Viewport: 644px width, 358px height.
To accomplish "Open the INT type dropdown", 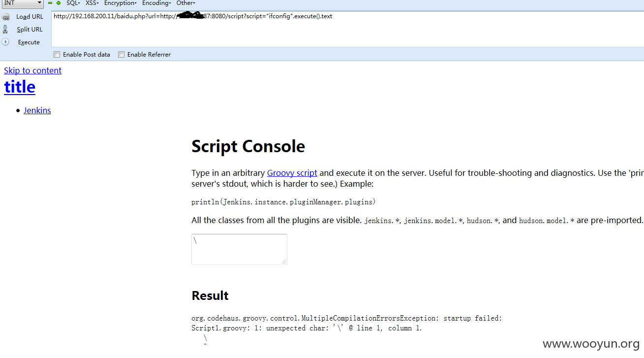I will tap(23, 3).
